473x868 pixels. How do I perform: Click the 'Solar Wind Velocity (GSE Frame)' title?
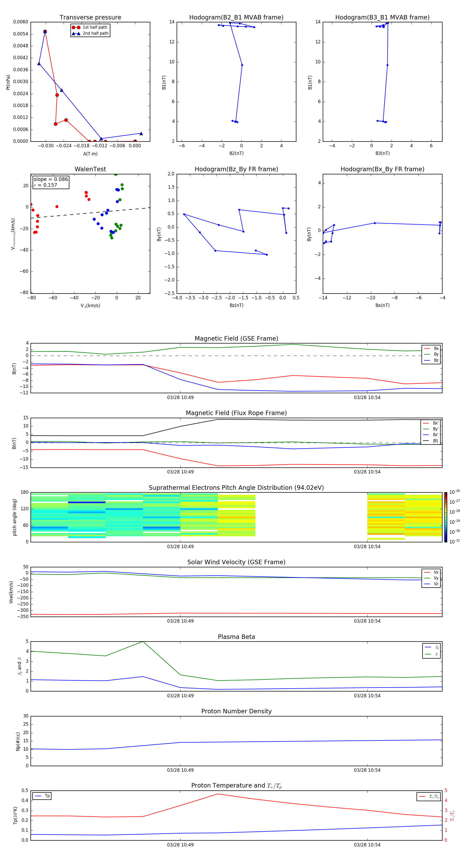(x=236, y=562)
